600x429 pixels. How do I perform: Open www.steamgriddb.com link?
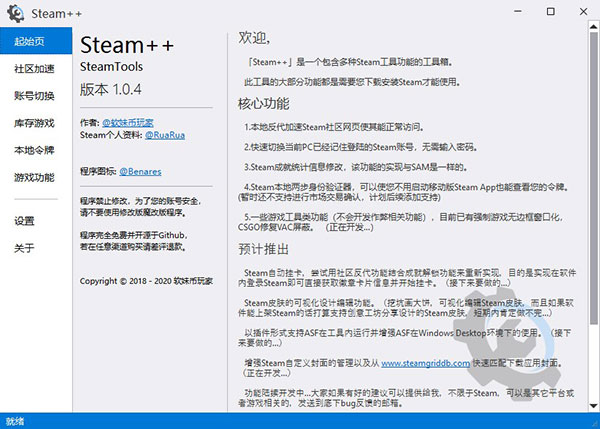point(426,363)
